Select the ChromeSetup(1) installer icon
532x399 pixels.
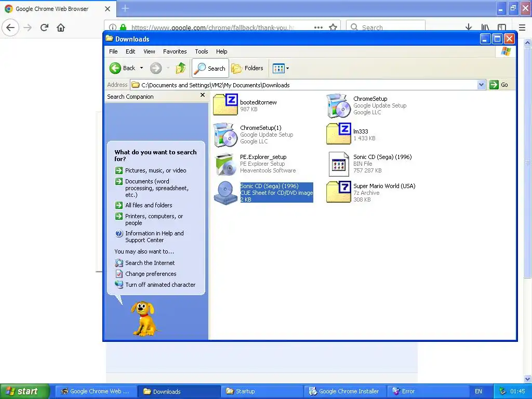pyautogui.click(x=225, y=135)
